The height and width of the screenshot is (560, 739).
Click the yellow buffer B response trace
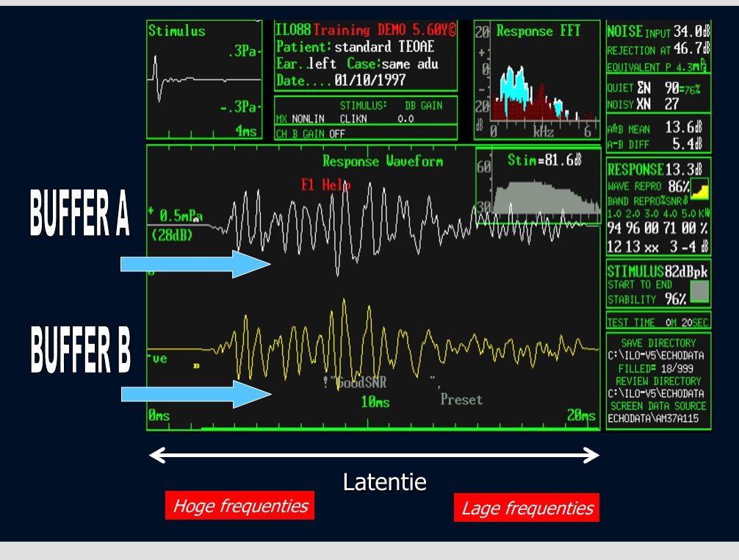pos(372,346)
